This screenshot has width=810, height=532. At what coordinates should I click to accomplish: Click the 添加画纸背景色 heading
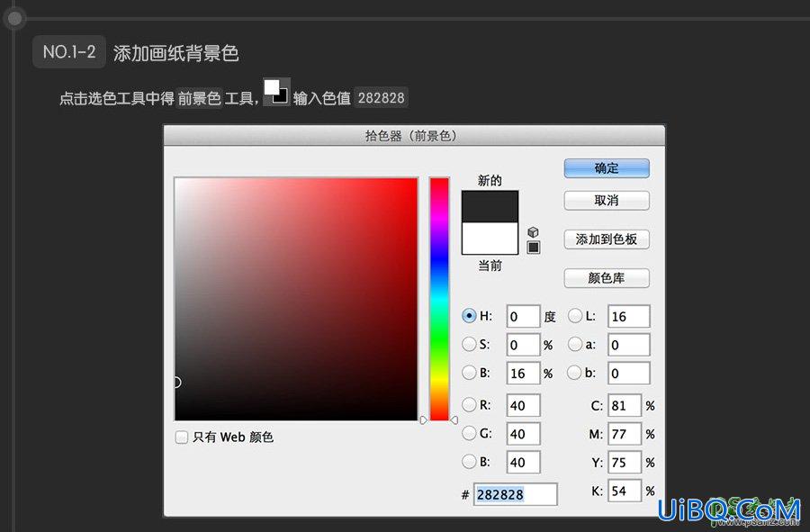[x=176, y=53]
